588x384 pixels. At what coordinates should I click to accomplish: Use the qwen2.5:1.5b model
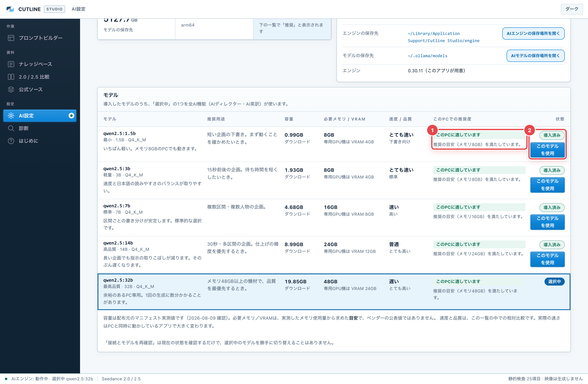pos(547,150)
